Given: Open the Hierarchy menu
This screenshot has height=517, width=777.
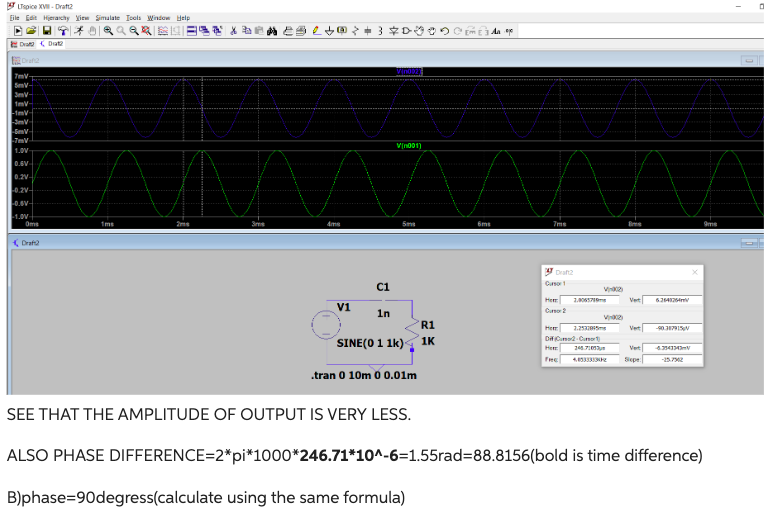Looking at the screenshot, I should pyautogui.click(x=56, y=18).
